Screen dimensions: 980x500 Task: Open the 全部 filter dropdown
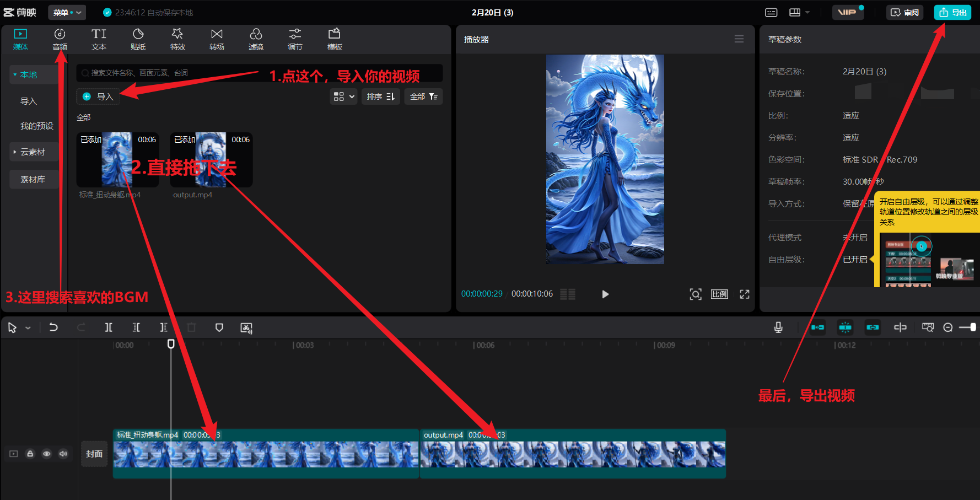coord(423,96)
